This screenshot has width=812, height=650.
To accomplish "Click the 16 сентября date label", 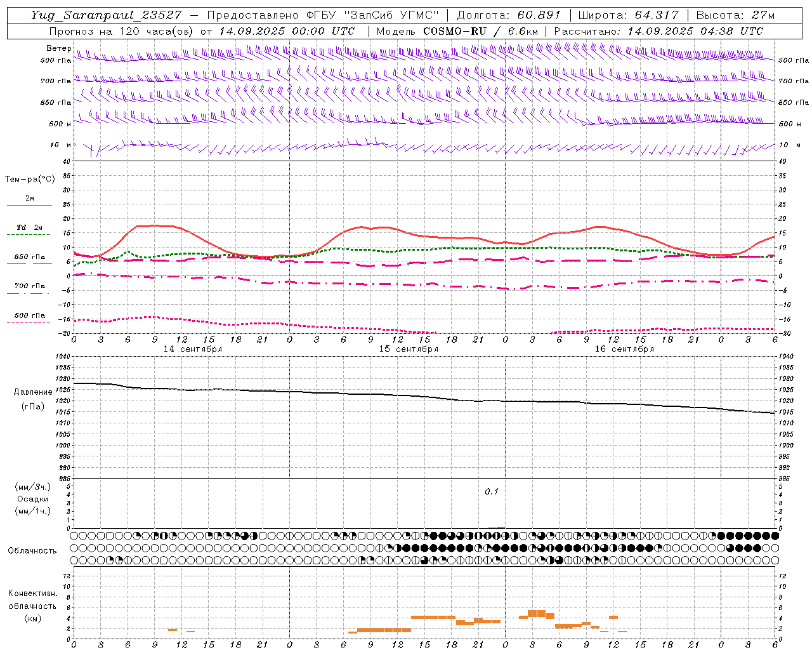I will (x=624, y=349).
